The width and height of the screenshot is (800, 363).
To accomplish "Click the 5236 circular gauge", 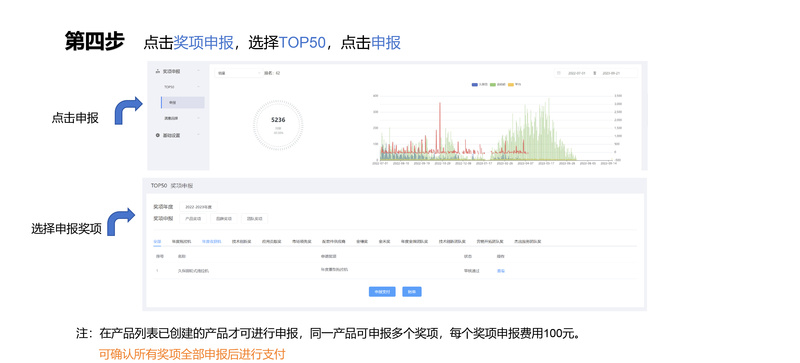I will [x=278, y=125].
